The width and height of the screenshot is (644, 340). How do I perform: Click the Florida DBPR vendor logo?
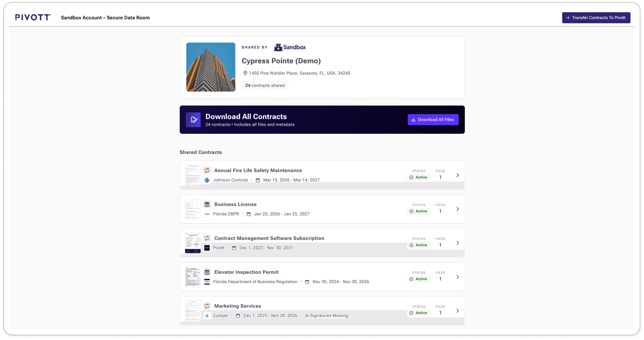click(x=207, y=214)
